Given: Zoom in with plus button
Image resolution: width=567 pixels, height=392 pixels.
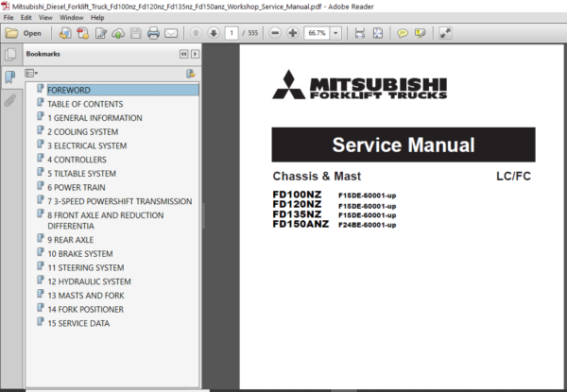Looking at the screenshot, I should pos(293,33).
